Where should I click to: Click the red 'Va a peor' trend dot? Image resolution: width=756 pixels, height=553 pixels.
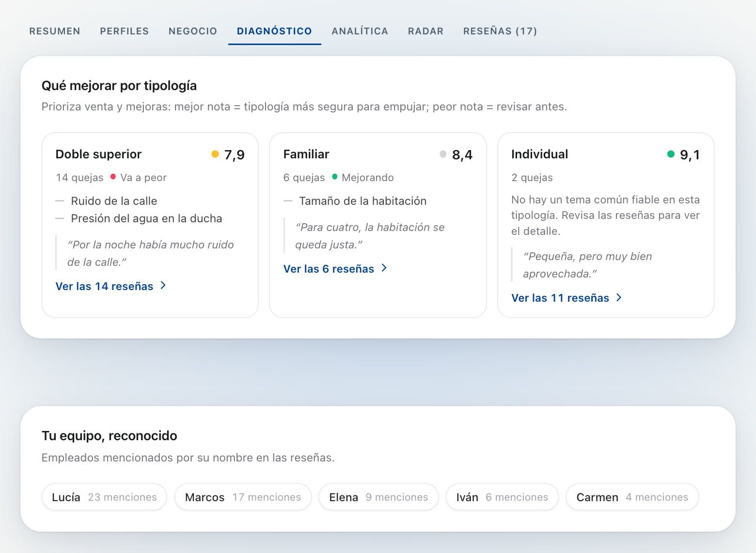pyautogui.click(x=113, y=177)
